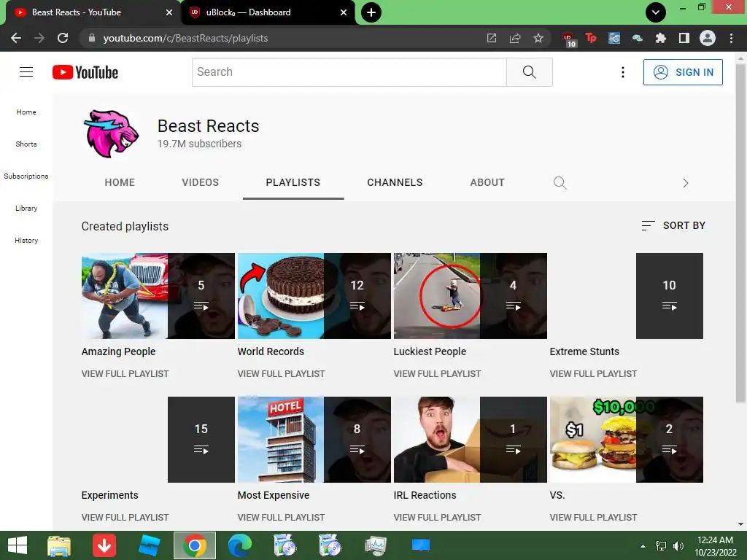Image resolution: width=747 pixels, height=560 pixels.
Task: Open the red download app taskbar icon
Action: (104, 545)
